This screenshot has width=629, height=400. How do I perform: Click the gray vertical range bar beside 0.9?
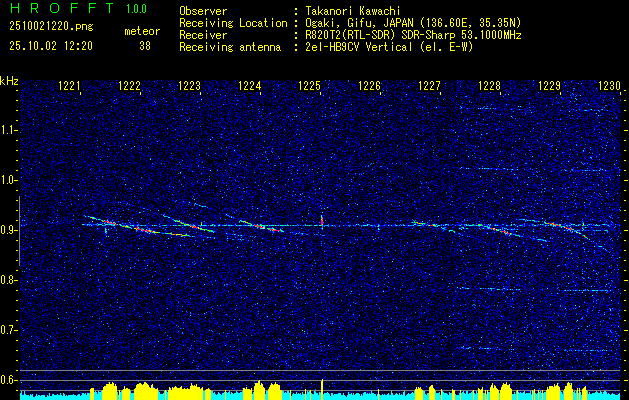point(19,231)
